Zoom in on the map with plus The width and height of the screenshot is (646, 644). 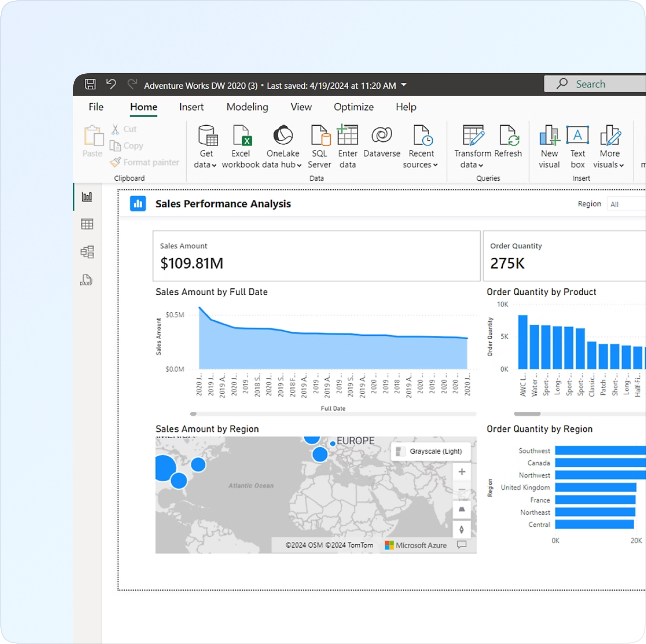[462, 472]
